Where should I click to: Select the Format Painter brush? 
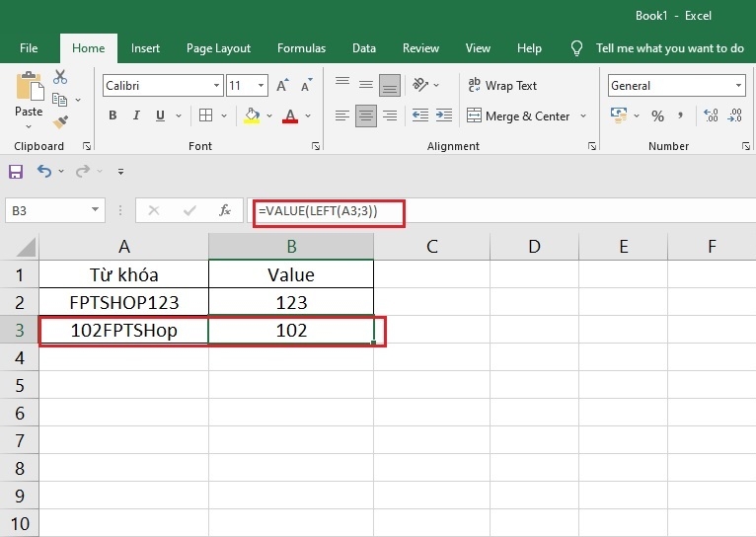pos(60,122)
